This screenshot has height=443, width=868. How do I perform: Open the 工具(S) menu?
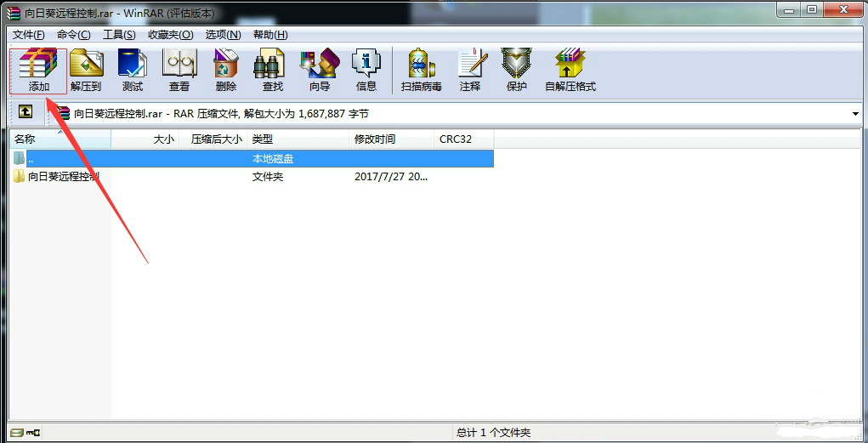tap(119, 34)
